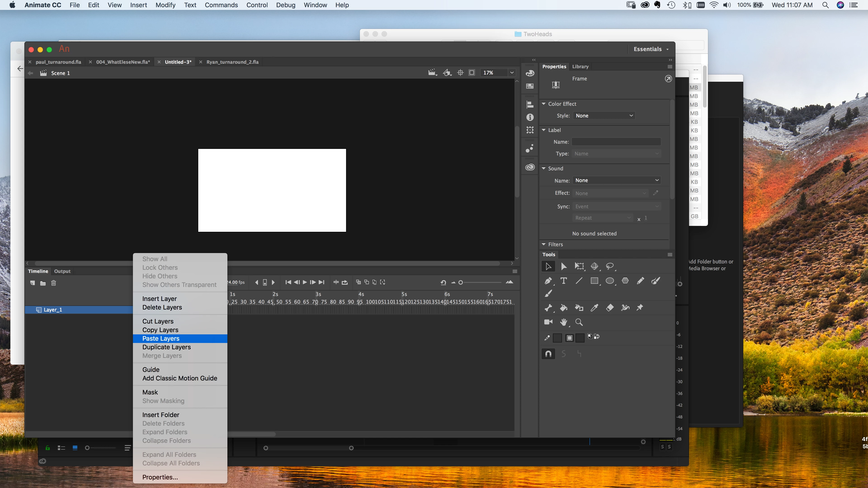This screenshot has width=868, height=488.
Task: Choose the Eraser tool
Action: tap(610, 307)
